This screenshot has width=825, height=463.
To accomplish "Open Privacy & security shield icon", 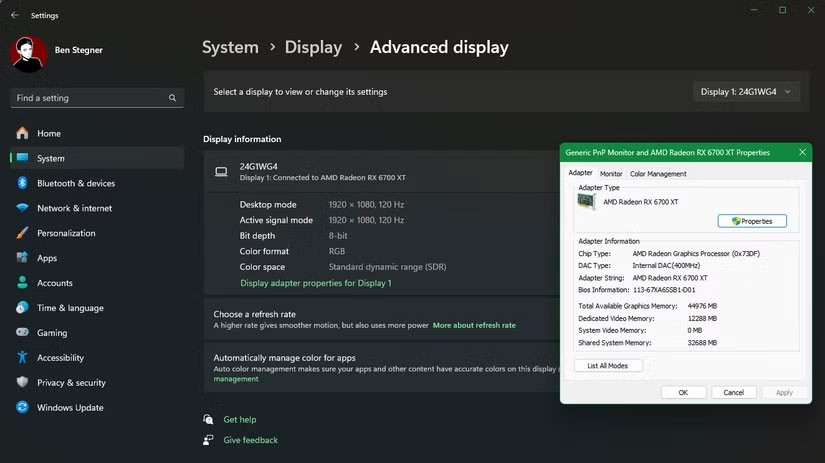I will point(22,383).
